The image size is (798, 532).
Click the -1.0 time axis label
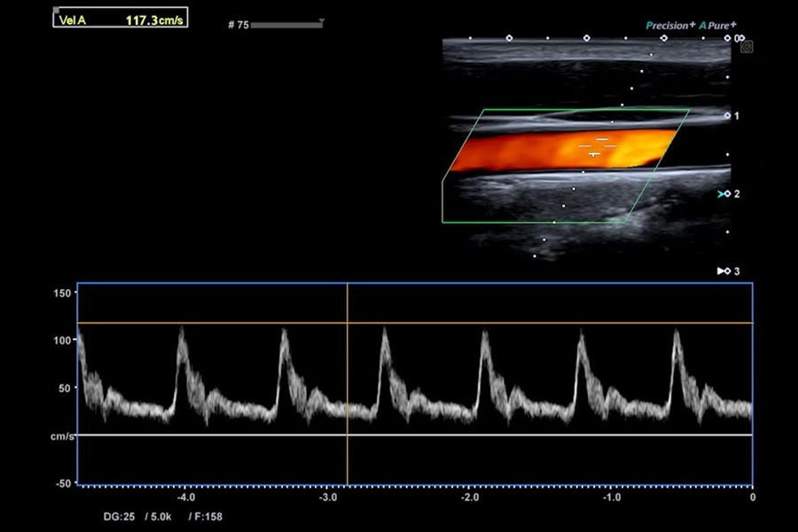612,497
